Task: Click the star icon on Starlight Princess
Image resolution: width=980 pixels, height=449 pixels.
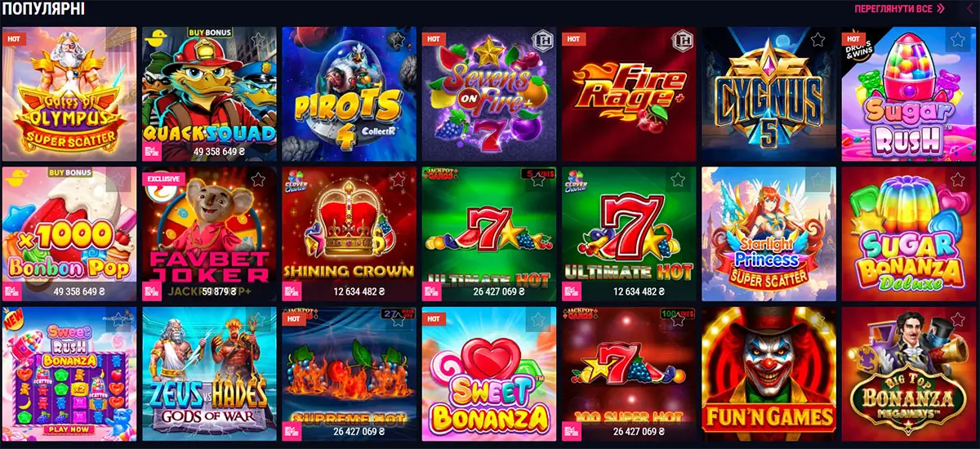Action: pyautogui.click(x=817, y=180)
